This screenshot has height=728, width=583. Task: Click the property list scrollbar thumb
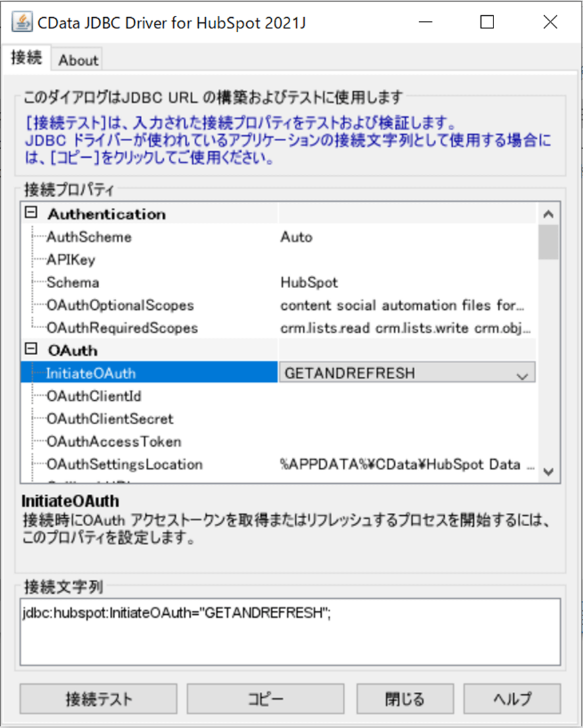point(548,242)
